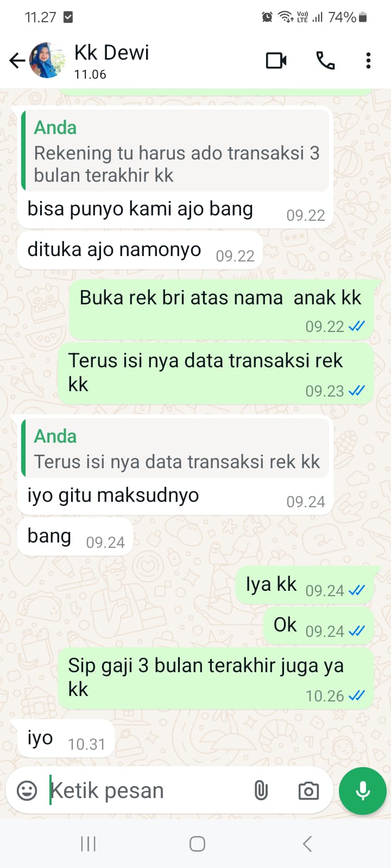Screen dimensions: 391x868
Task: Select message 'Sip gaji 3 bulan terakhir juga ya'
Action: click(x=216, y=678)
